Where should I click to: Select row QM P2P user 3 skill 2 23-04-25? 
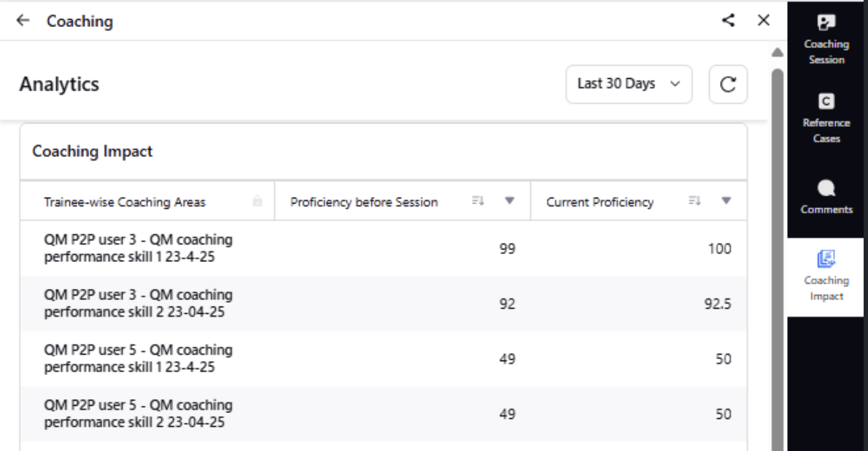point(384,304)
